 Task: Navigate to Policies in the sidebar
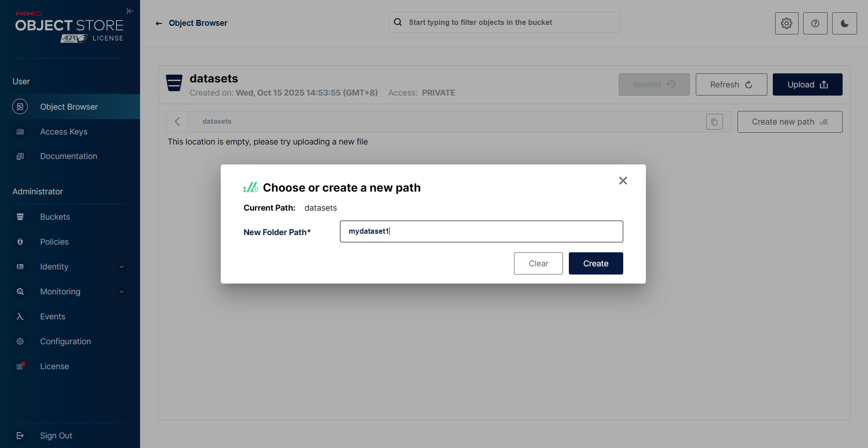54,242
